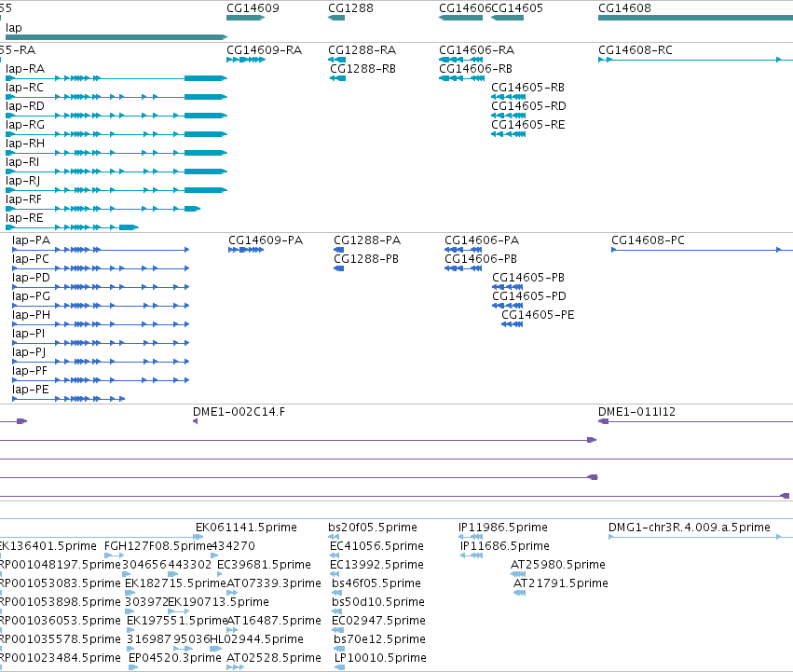This screenshot has height=672, width=793.
Task: Select the LP10010.5prime EST label
Action: pos(381,658)
